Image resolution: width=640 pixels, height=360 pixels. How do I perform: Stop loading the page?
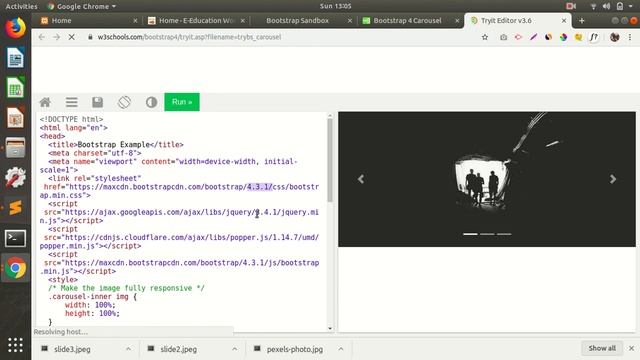[71, 37]
